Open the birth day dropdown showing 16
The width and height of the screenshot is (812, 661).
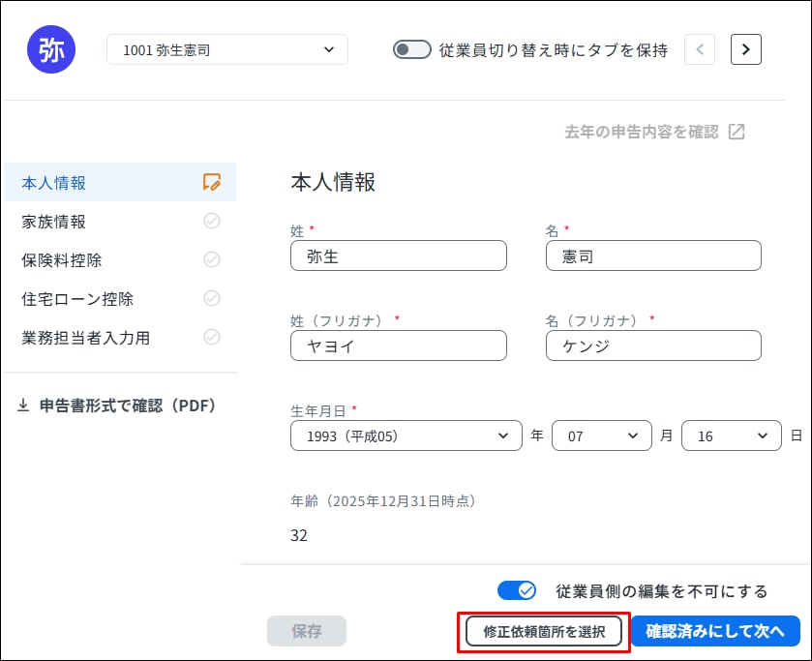[x=731, y=436]
